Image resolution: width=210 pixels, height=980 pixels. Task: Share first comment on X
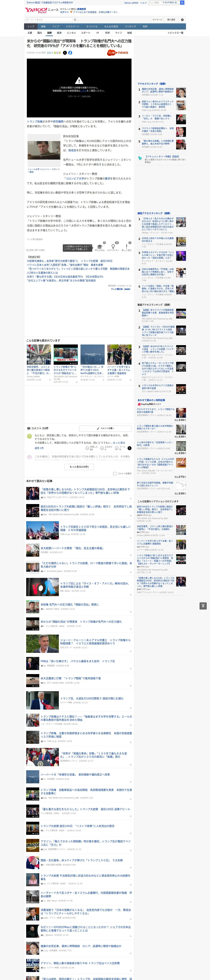[130, 448]
